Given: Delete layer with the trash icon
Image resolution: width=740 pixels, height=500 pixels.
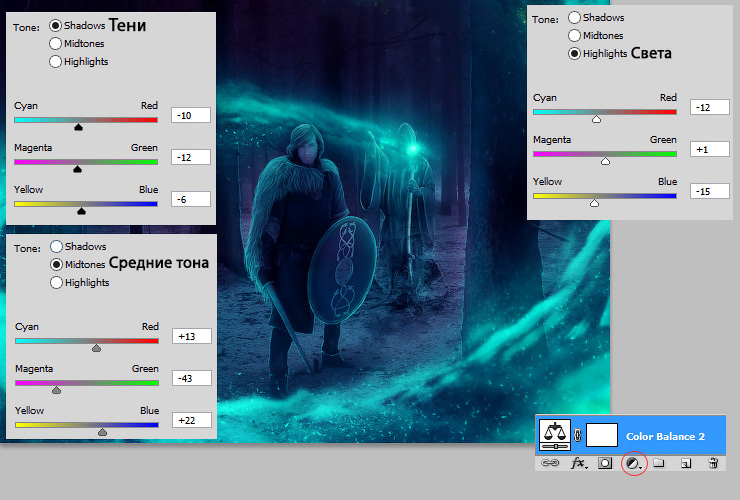Looking at the screenshot, I should pyautogui.click(x=714, y=463).
